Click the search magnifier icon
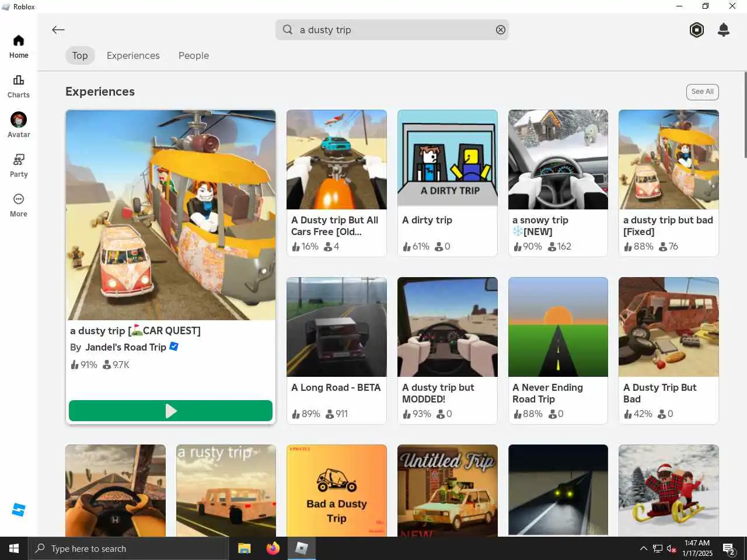 (x=288, y=30)
